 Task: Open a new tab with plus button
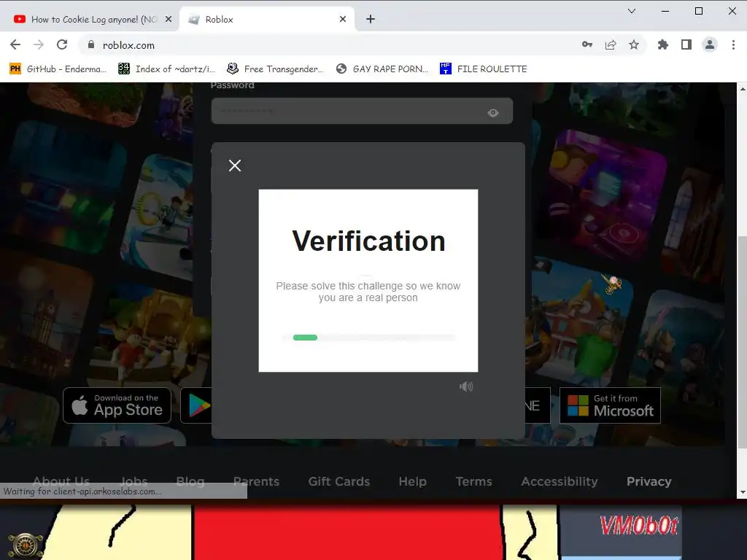[370, 19]
